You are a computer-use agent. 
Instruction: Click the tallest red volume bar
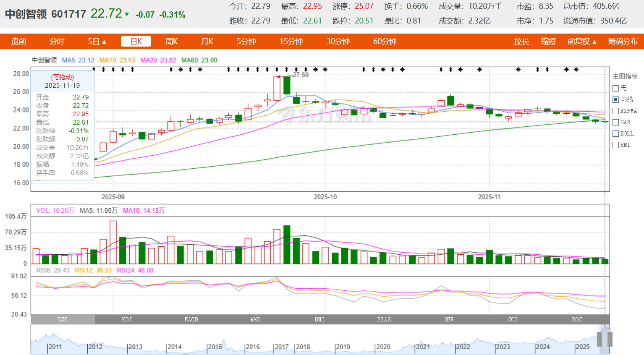pos(113,242)
